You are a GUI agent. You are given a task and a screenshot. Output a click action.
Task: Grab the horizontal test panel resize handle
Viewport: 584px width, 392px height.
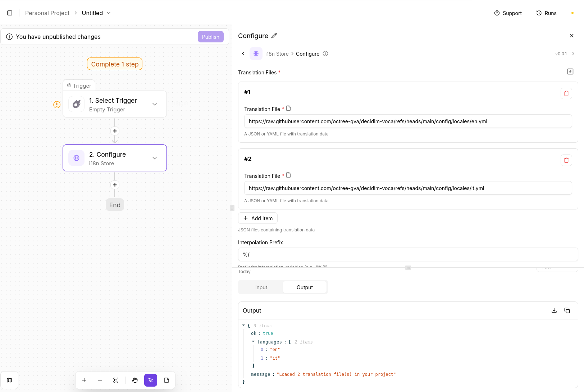pyautogui.click(x=408, y=268)
